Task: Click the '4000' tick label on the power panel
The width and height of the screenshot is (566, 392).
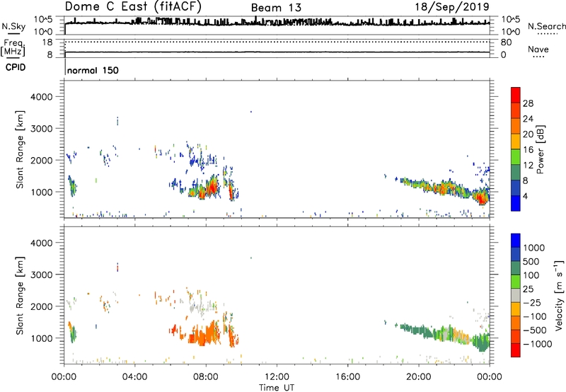Action: (x=42, y=97)
